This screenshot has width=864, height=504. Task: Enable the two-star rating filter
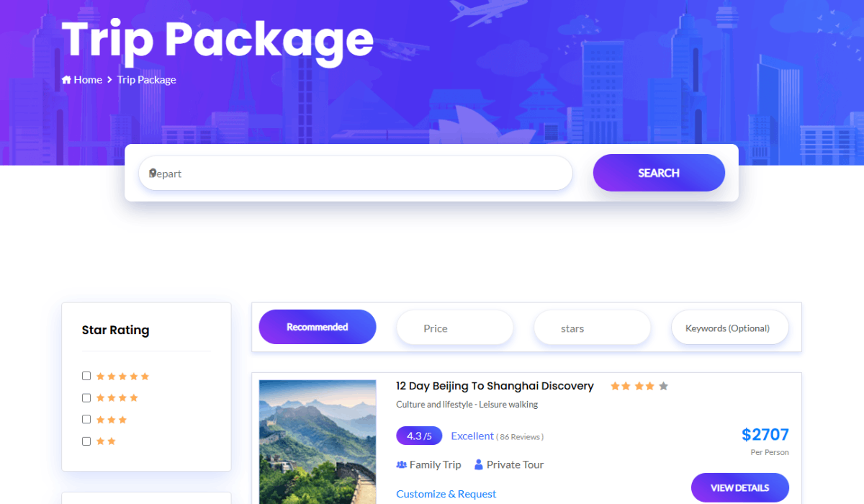coord(86,441)
